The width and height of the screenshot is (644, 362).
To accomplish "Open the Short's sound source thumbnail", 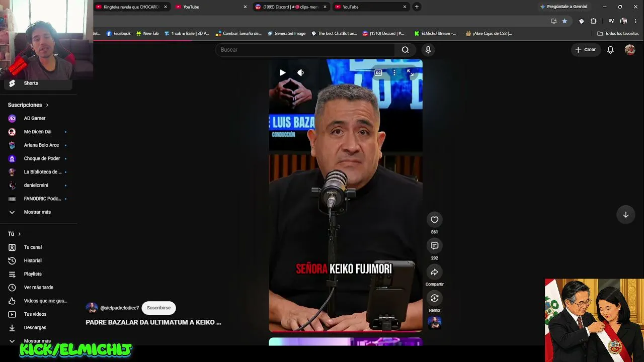I will pos(434,322).
